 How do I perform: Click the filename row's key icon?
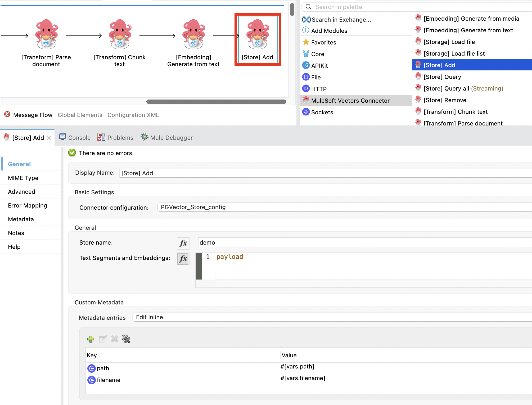(92, 380)
